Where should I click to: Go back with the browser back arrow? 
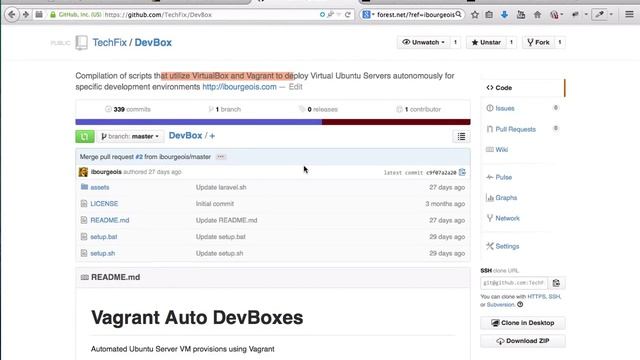(12, 15)
